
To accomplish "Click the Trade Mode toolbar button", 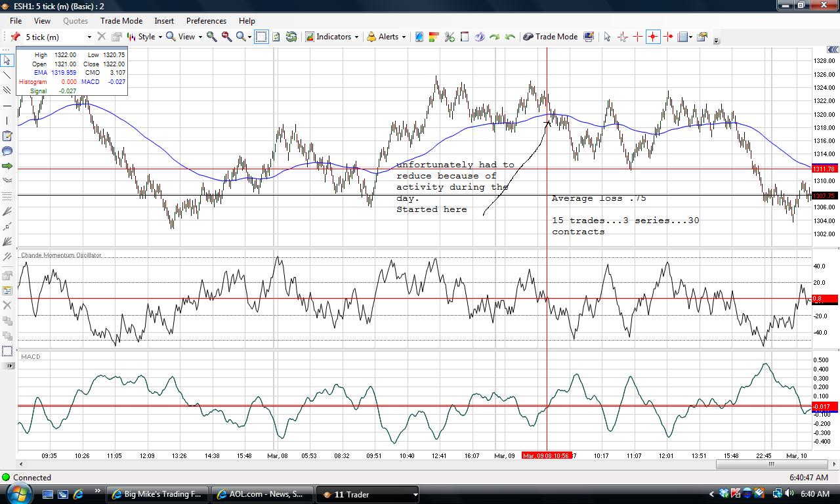I will (x=550, y=37).
